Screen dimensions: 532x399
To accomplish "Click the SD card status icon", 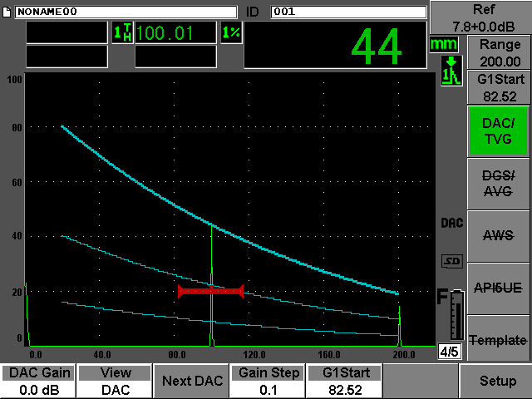I will coord(451,261).
